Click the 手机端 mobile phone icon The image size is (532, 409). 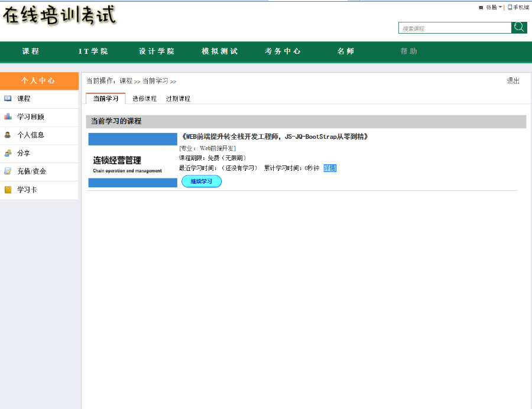(x=510, y=8)
